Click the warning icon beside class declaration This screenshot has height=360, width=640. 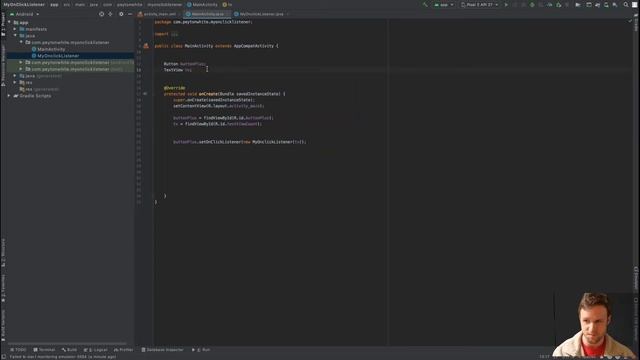pos(146,46)
